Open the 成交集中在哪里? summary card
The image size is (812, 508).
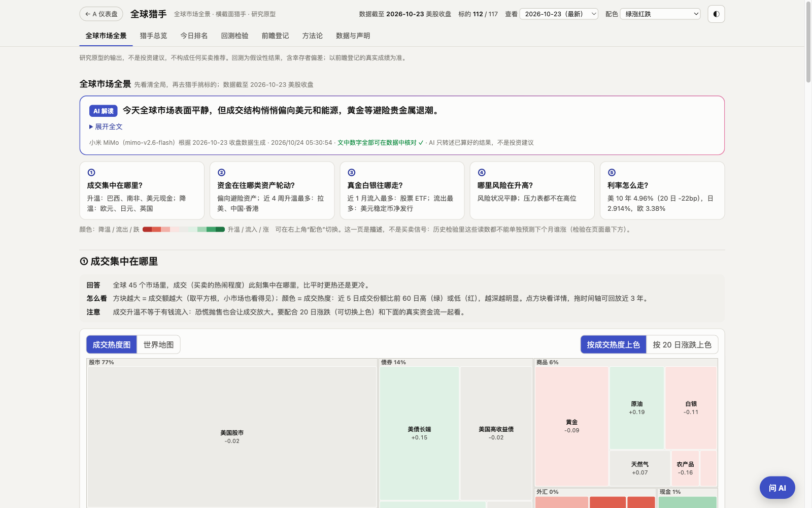(142, 190)
